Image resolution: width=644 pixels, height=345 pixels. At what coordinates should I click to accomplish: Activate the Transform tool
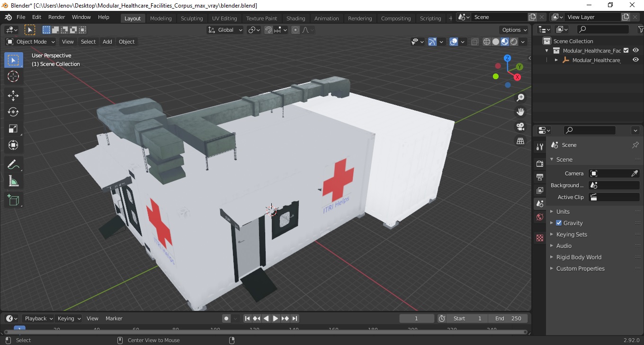pyautogui.click(x=13, y=145)
